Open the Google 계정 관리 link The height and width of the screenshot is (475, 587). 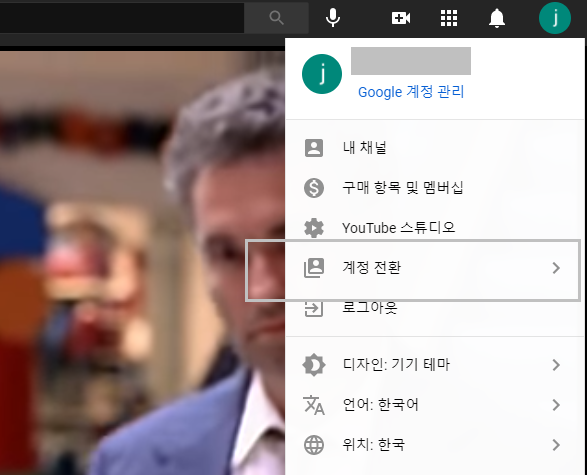tap(411, 92)
